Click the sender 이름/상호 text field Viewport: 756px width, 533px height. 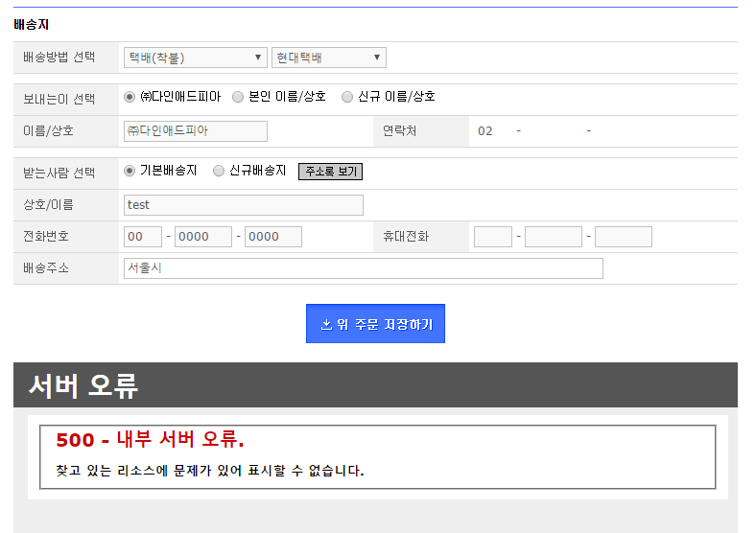(x=196, y=131)
